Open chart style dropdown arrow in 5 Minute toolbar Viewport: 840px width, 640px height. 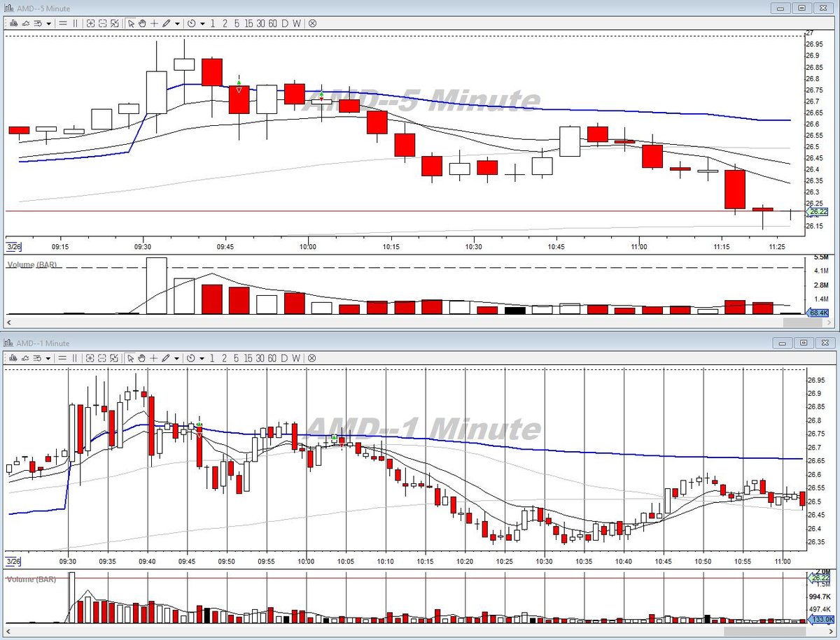48,23
